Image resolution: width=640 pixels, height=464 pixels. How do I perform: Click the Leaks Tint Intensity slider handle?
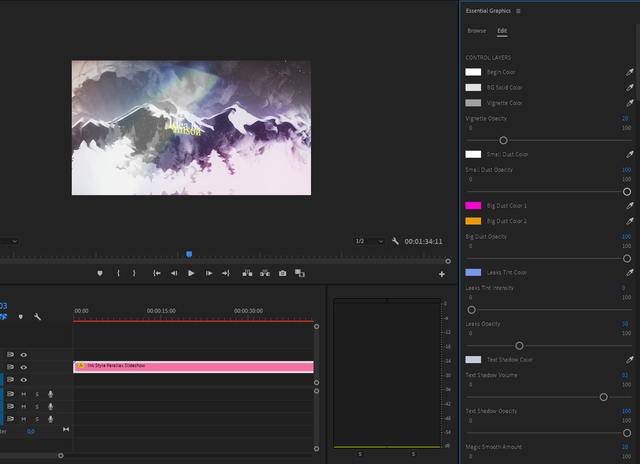471,310
